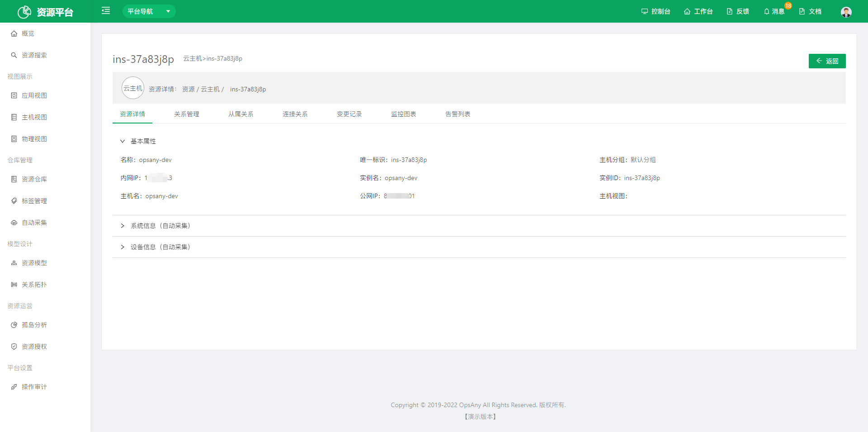The height and width of the screenshot is (432, 868).
Task: Click the 控制台 monitor icon
Action: coord(645,11)
